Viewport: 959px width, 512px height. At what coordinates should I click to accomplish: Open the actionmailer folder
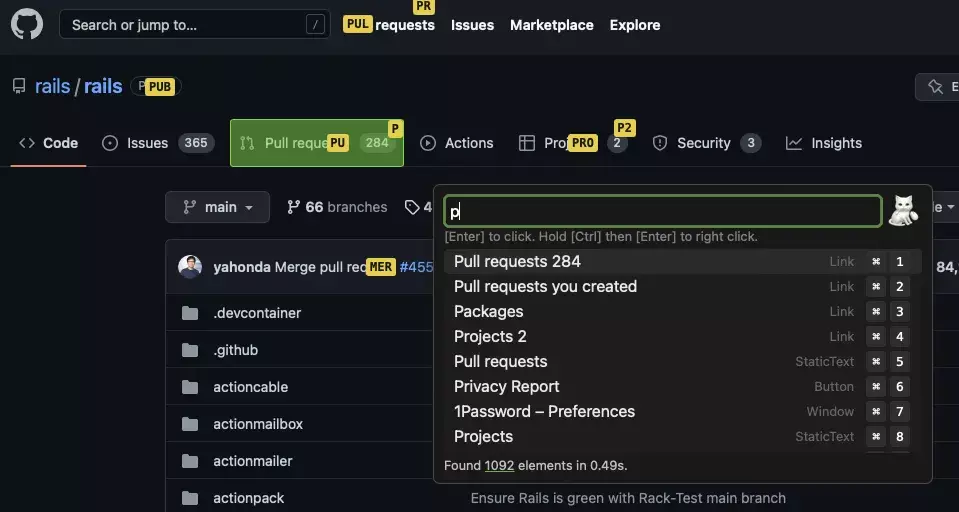pos(252,461)
